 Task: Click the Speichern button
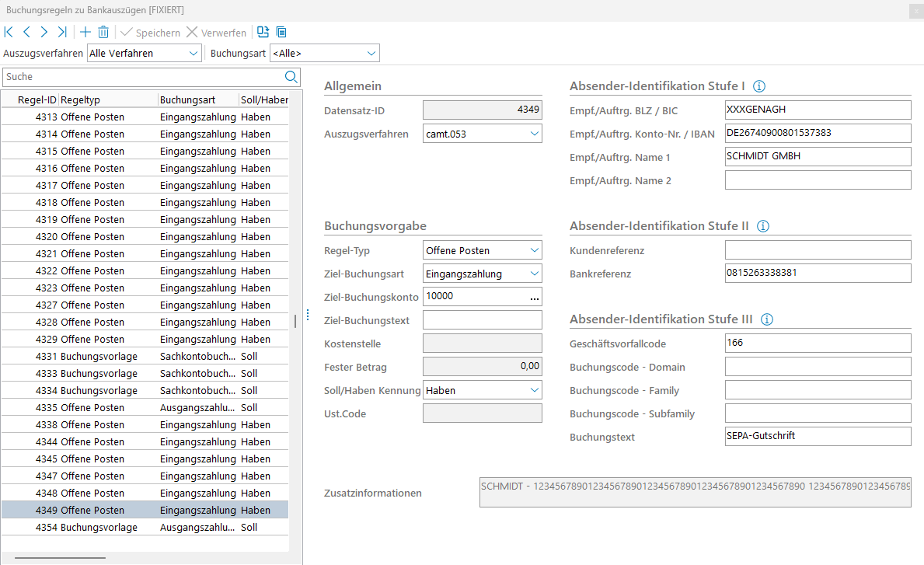coord(150,33)
